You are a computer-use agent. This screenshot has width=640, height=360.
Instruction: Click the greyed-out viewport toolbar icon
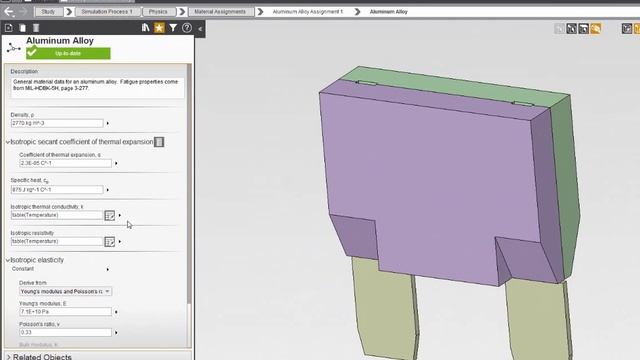tap(559, 29)
